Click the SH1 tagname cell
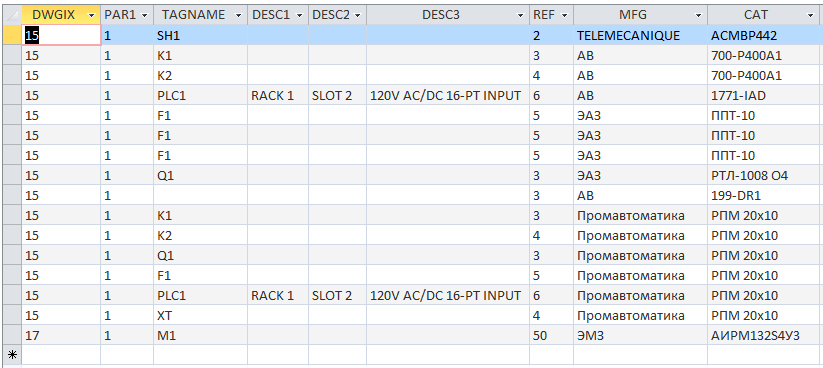This screenshot has width=823, height=368. pos(201,35)
